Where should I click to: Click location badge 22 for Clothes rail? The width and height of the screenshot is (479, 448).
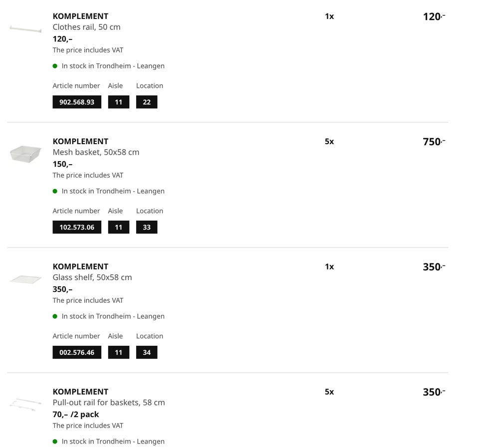pos(147,102)
